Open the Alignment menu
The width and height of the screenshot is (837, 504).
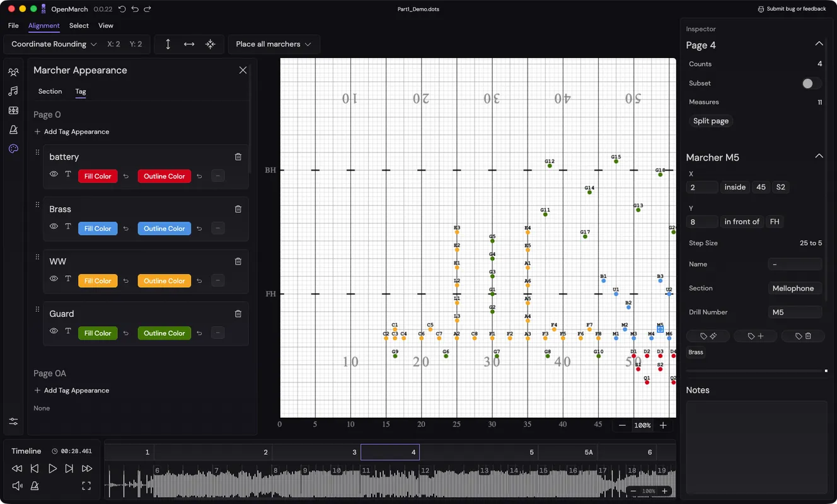(x=44, y=26)
